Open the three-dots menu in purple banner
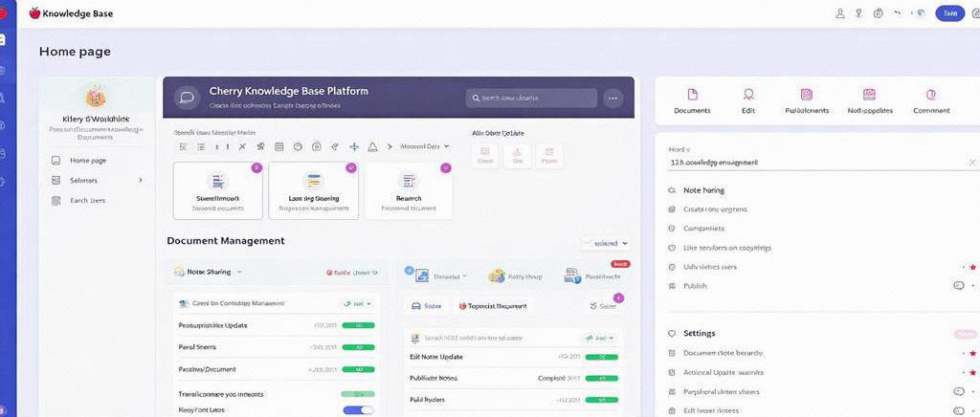980x417 pixels. 613,98
